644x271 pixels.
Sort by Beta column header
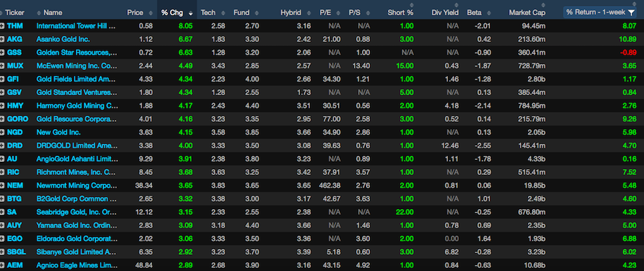click(x=474, y=13)
